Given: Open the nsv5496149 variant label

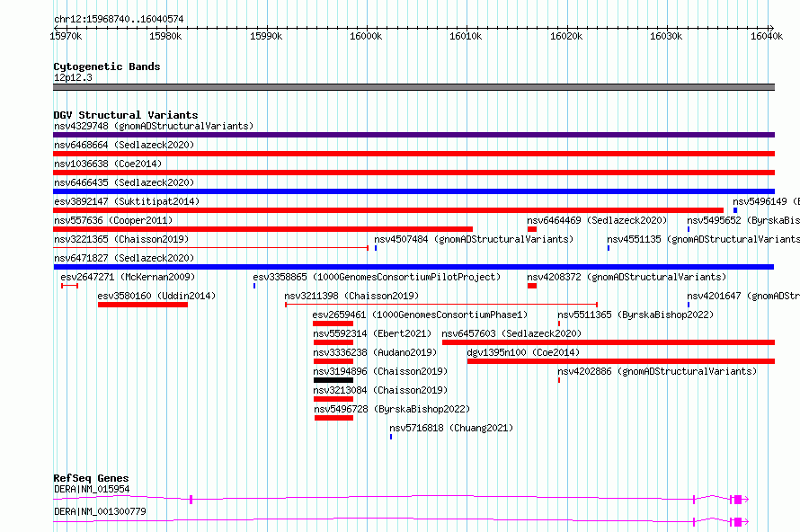Looking at the screenshot, I should [x=767, y=201].
